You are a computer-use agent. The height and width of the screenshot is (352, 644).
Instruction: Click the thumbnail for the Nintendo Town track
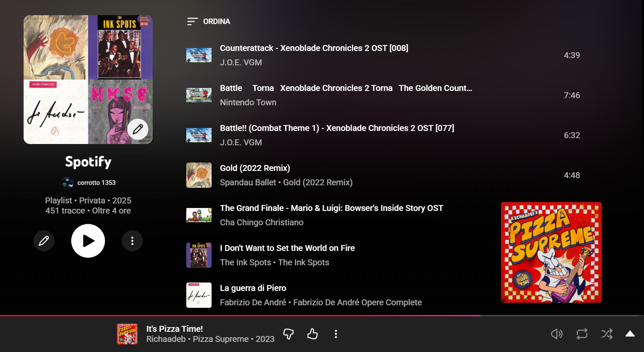[199, 95]
